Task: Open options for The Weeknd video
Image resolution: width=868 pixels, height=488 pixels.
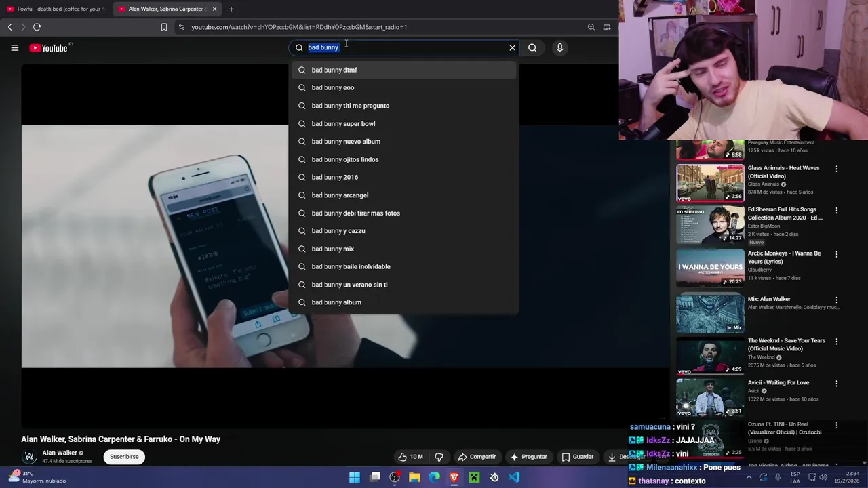Action: 836,342
